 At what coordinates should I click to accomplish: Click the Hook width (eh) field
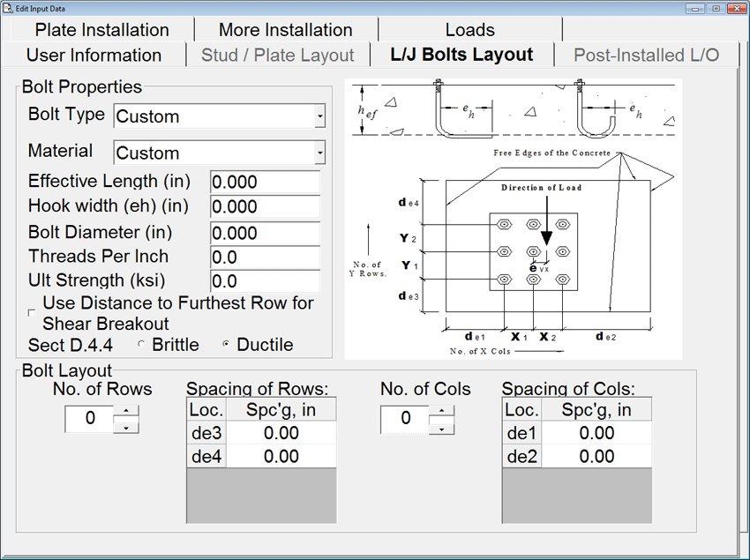tap(264, 207)
